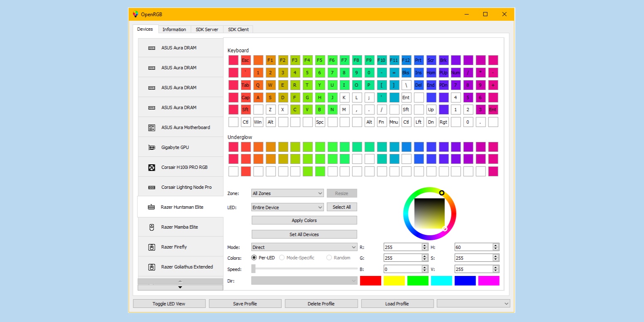
Task: Increase the R value using its stepper
Action: pos(425,245)
